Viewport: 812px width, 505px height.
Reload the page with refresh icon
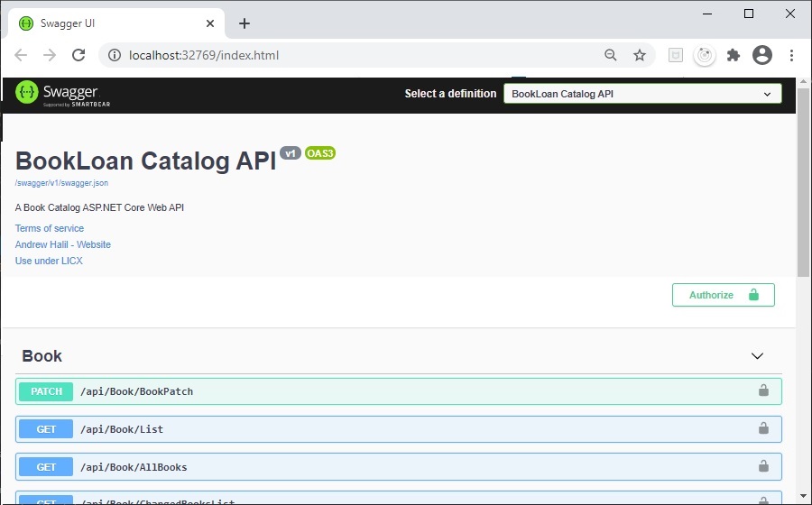(x=78, y=55)
